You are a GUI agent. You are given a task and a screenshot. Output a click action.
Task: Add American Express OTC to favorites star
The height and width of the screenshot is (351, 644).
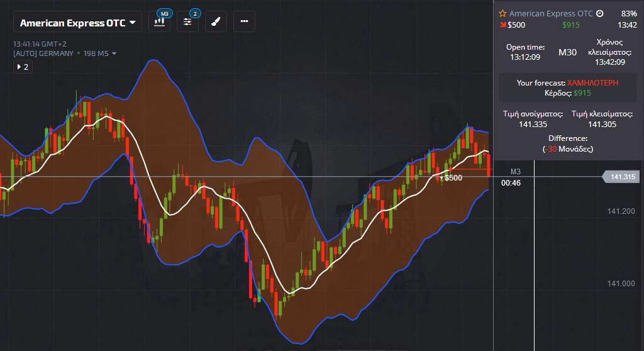tap(502, 14)
